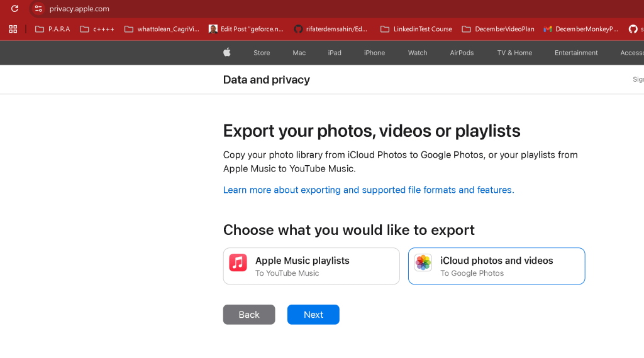Click the Data and privacy heading link
Viewport: 644px width, 358px height.
(x=266, y=80)
